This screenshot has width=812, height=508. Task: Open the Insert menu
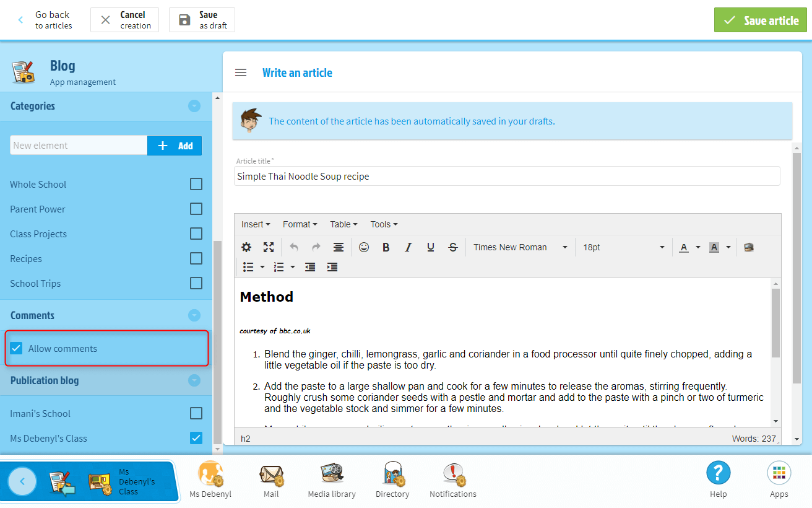256,224
